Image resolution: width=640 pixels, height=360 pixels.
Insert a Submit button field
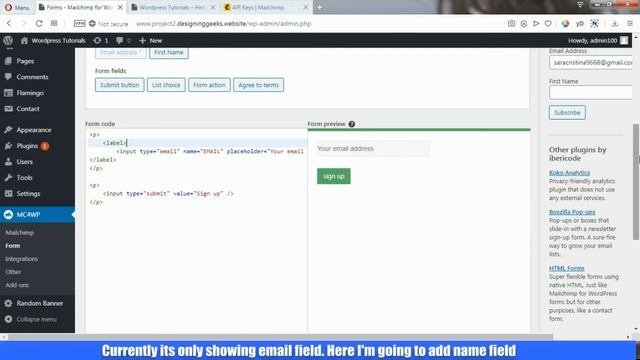coord(120,85)
